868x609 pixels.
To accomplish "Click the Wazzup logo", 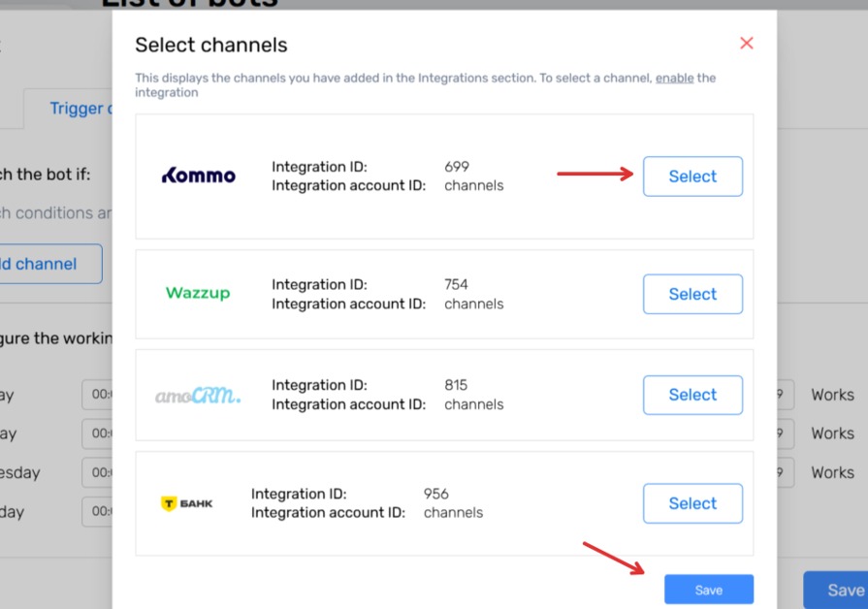I will (x=198, y=293).
